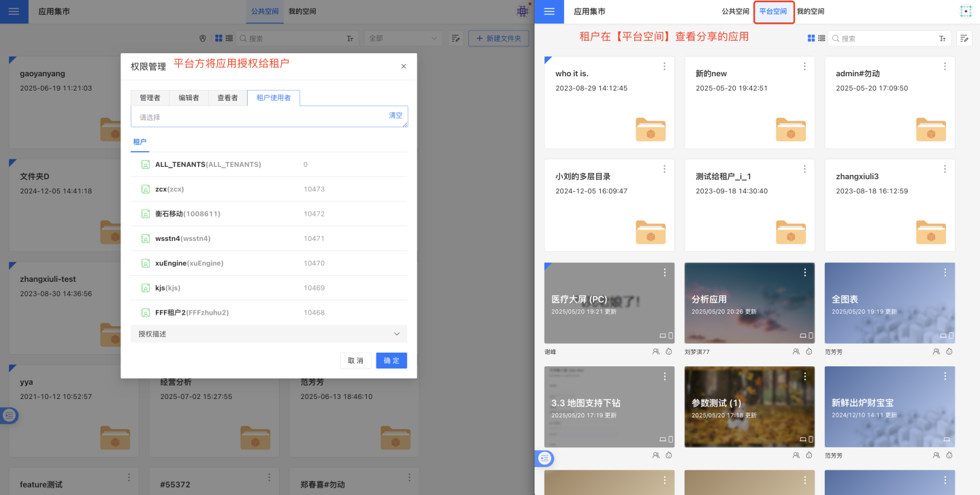The height and width of the screenshot is (495, 980).
Task: Select the ALL_TENANTS tenant row
Action: pyautogui.click(x=208, y=165)
